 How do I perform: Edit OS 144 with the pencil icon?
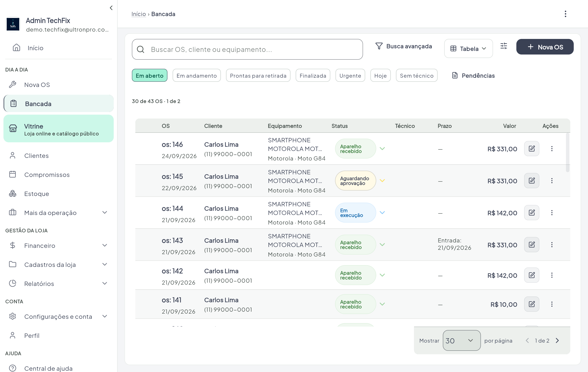coord(532,213)
